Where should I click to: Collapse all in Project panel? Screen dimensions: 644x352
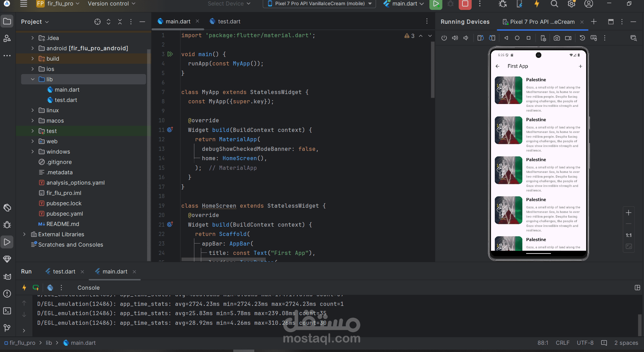pyautogui.click(x=120, y=22)
